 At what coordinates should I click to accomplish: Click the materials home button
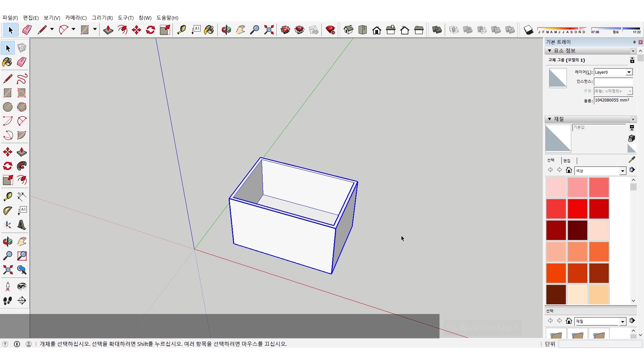pos(569,170)
